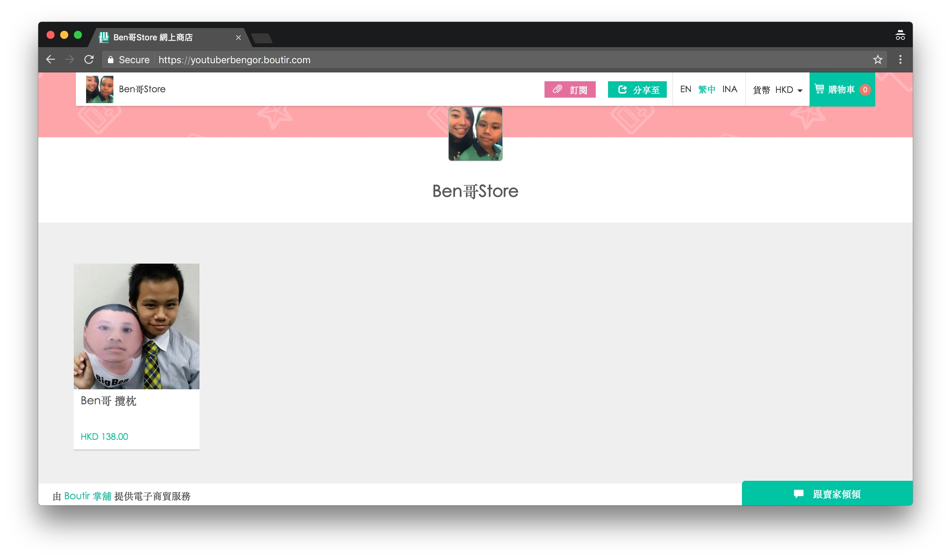This screenshot has height=560, width=951.
Task: Switch language to INA
Action: click(730, 89)
